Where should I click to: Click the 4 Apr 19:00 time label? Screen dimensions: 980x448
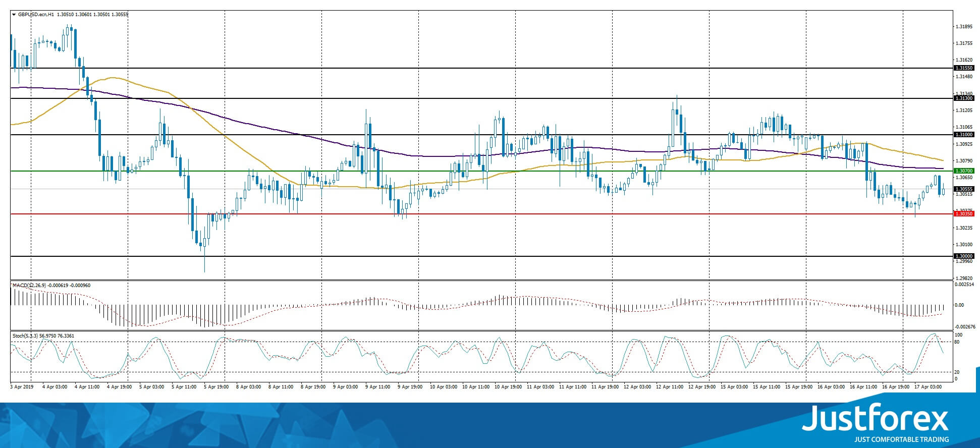119,387
